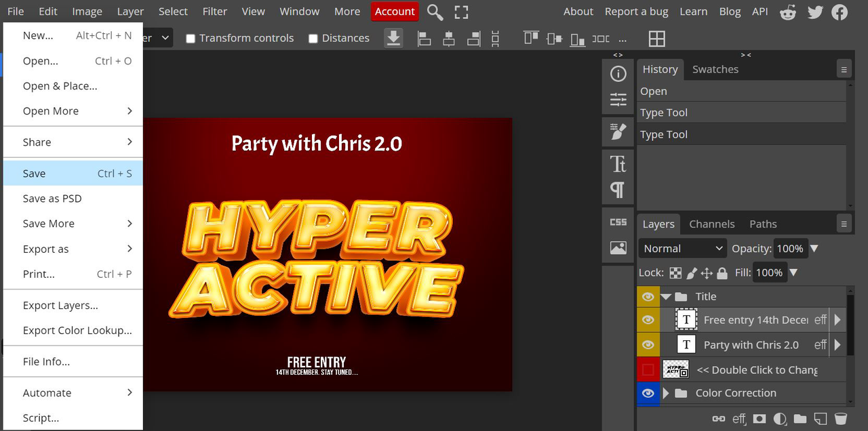
Task: Add raster mask icon
Action: click(x=760, y=419)
